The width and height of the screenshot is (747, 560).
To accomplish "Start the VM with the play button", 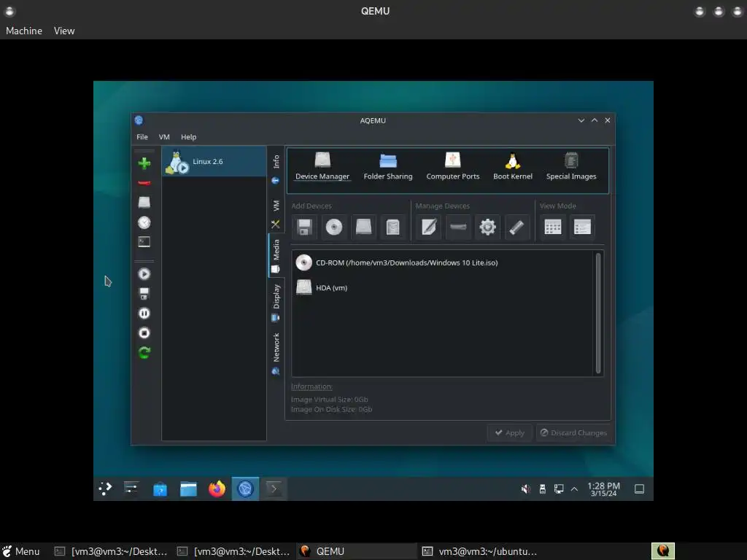I will coord(144,274).
